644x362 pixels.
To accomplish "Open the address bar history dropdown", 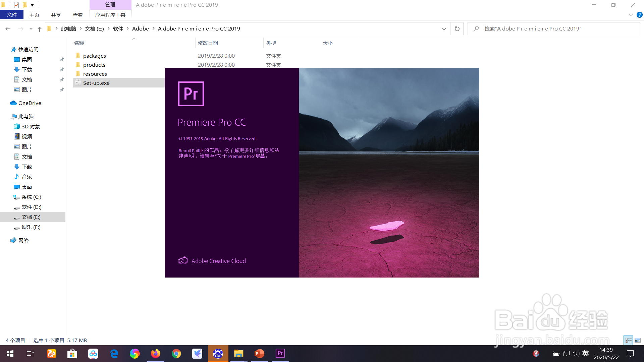I will coord(444,29).
